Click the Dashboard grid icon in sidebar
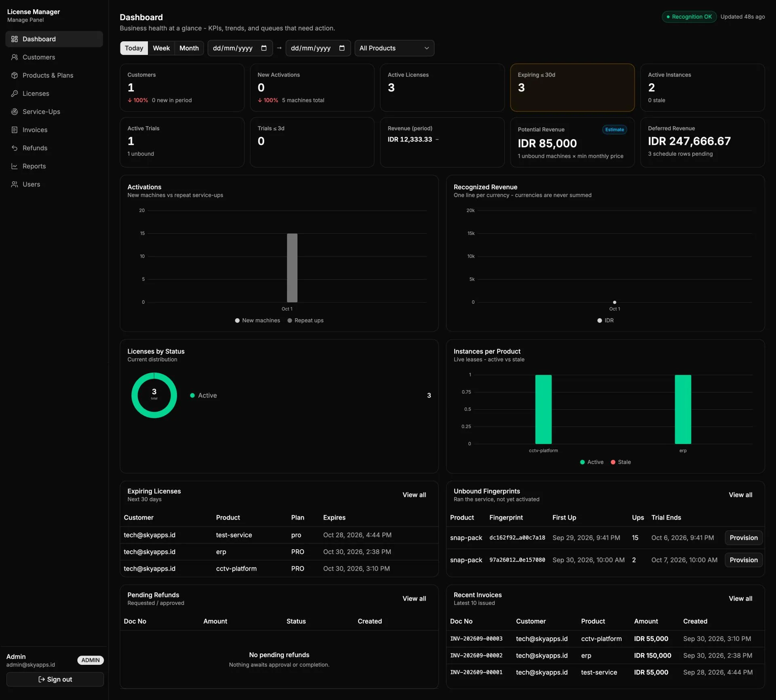This screenshot has width=776, height=700. point(15,39)
